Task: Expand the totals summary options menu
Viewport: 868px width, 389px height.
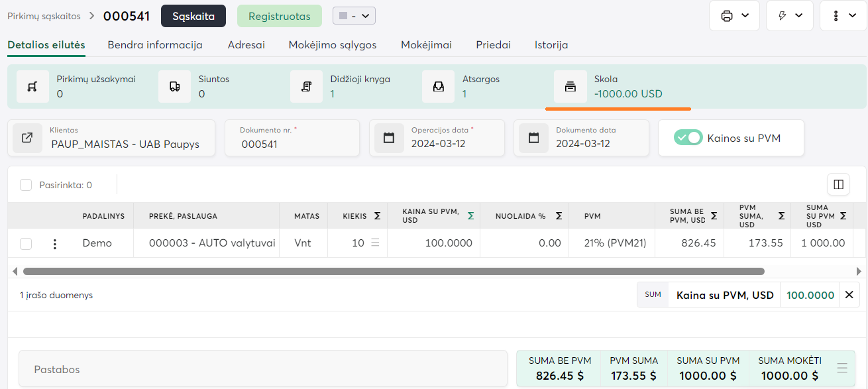Action: (x=842, y=368)
